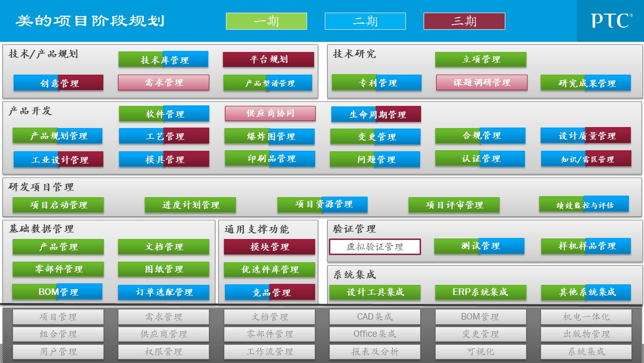This screenshot has height=363, width=644.
Task: Select the 图纸管理 box
Action: (163, 269)
